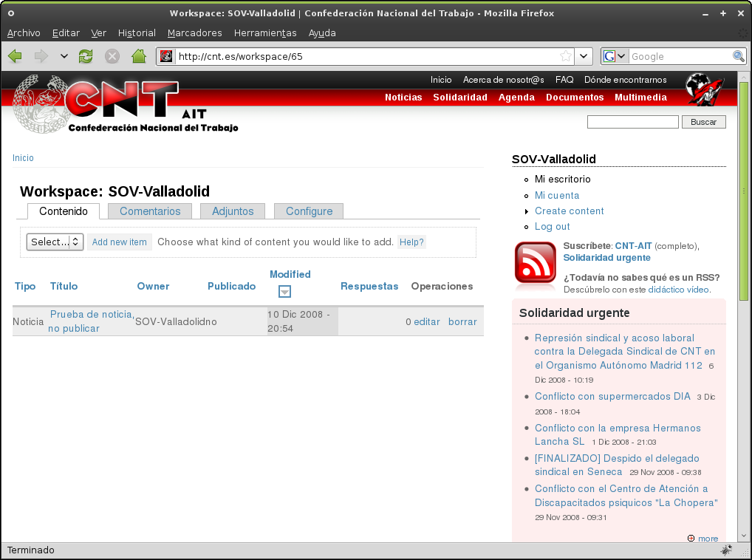Open the Ver menu
The image size is (752, 560).
[98, 33]
